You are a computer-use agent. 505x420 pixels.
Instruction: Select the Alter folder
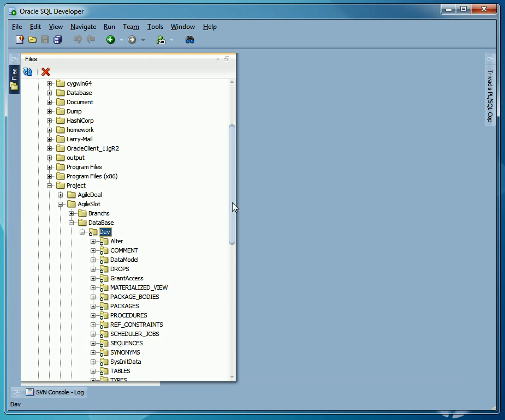coord(116,241)
